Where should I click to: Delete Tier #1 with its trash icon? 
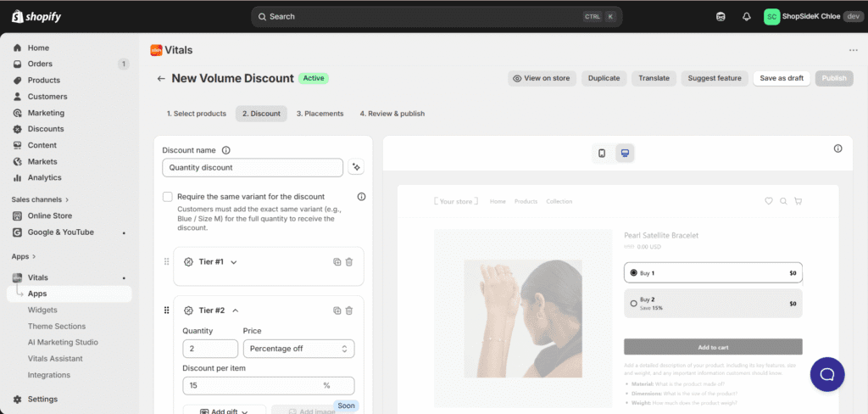tap(348, 262)
